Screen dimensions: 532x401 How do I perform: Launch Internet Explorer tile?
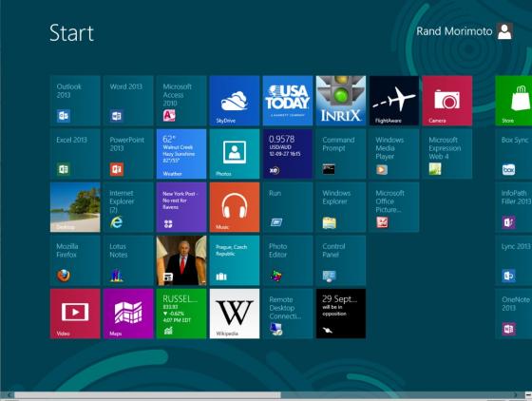(x=128, y=207)
